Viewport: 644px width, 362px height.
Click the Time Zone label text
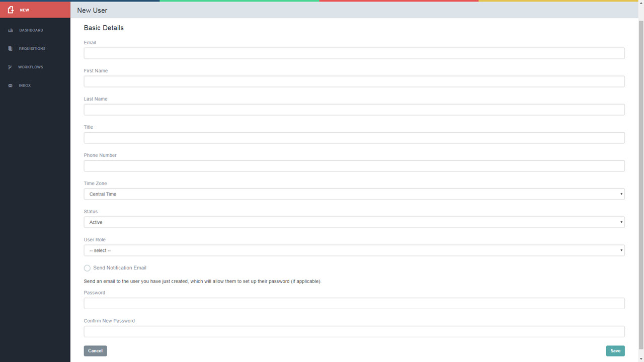pos(96,184)
